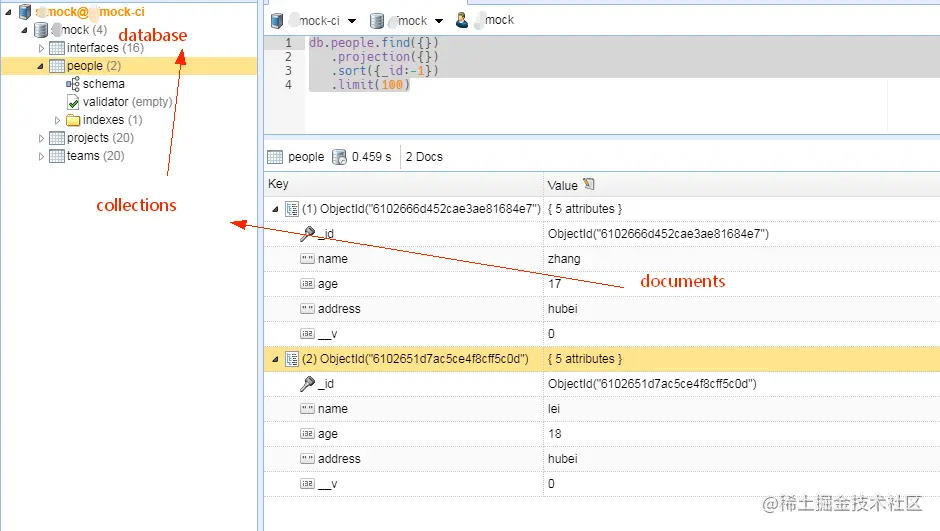The width and height of the screenshot is (940, 531).
Task: Click the interfaces collection table icon
Action: (x=57, y=48)
